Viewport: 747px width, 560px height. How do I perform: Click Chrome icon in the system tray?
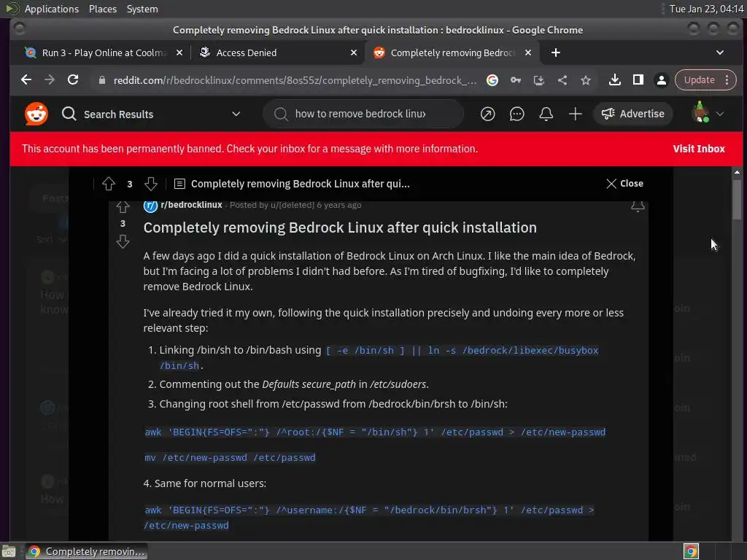[x=691, y=551]
